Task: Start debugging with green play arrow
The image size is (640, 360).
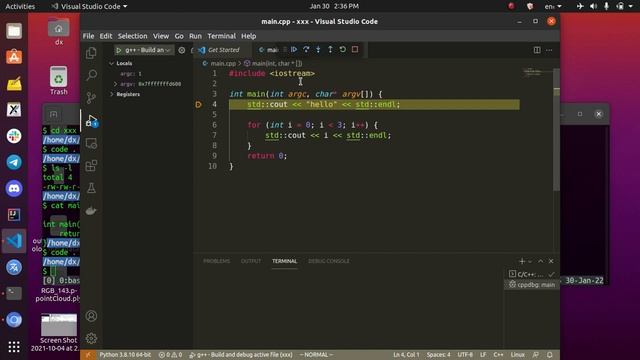Action: [x=119, y=50]
